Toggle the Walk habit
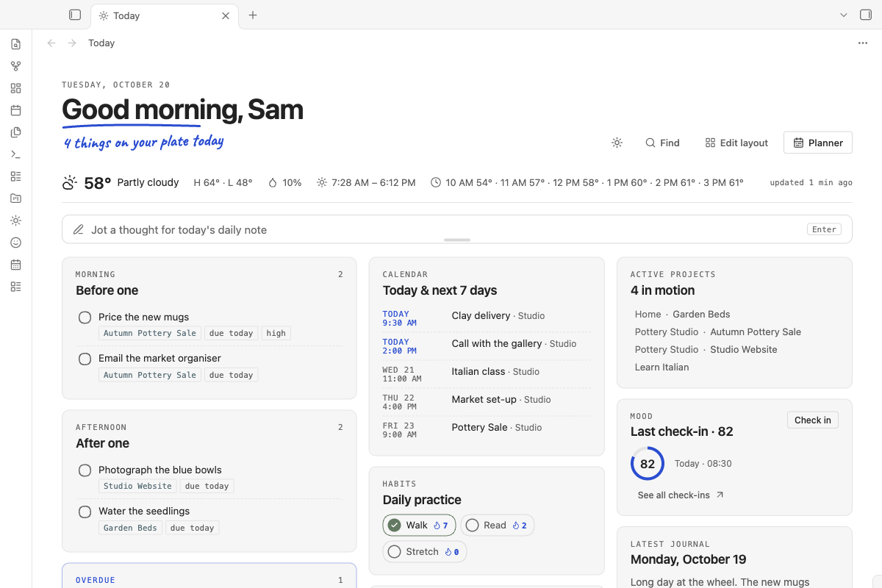This screenshot has width=882, height=588. click(x=420, y=525)
